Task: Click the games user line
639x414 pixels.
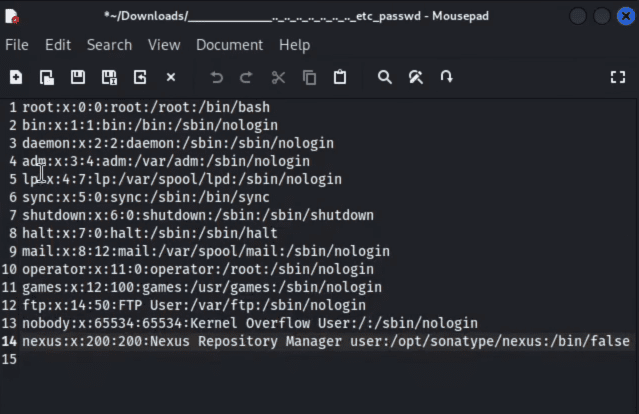Action: (202, 287)
